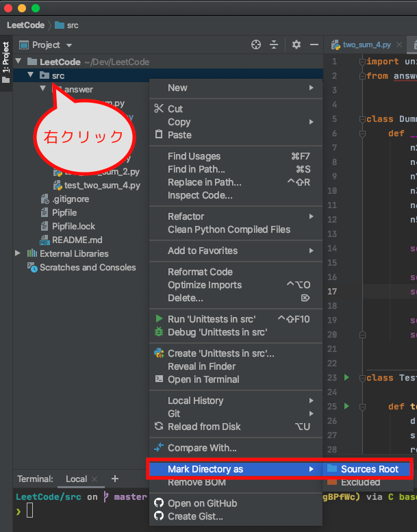Choose Delete... in context menu

tap(236, 298)
